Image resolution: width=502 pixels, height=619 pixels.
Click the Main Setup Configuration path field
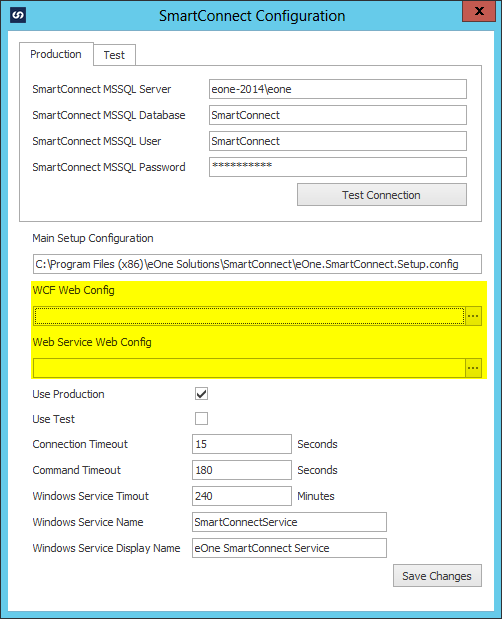pyautogui.click(x=257, y=264)
